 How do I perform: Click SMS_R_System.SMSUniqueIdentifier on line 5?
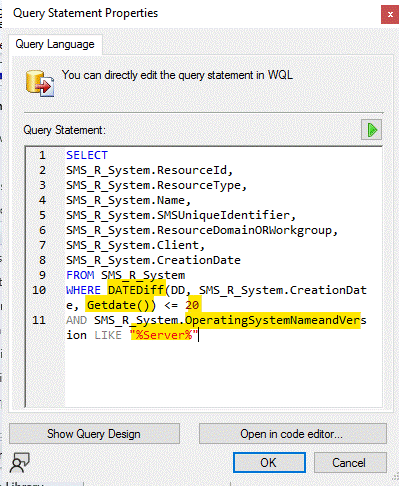pos(178,215)
